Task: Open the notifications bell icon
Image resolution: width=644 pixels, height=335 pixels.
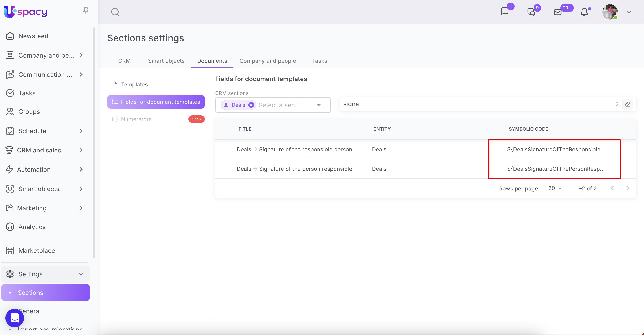Action: (584, 12)
